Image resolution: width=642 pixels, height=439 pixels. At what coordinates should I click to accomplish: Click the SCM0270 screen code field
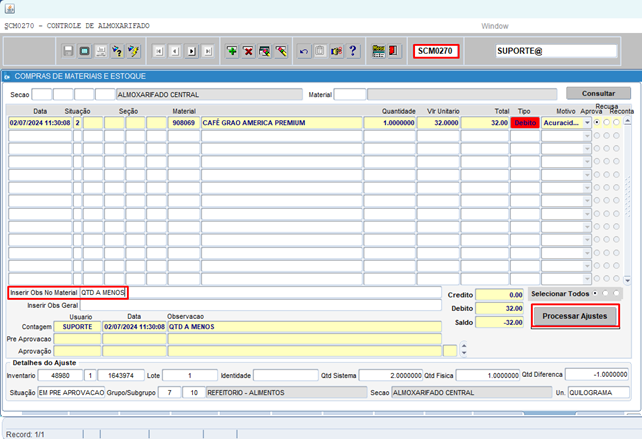pyautogui.click(x=435, y=51)
